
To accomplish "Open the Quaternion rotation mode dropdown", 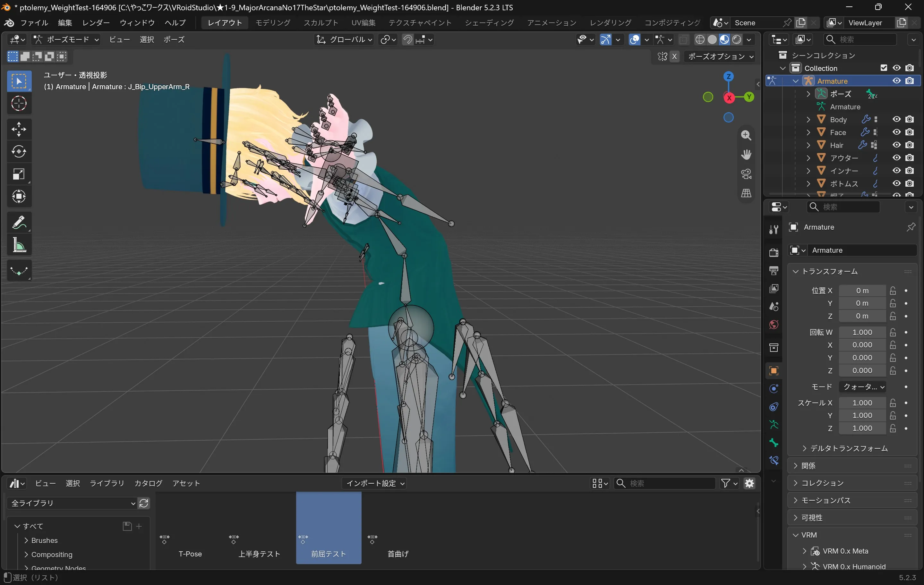I will [862, 387].
